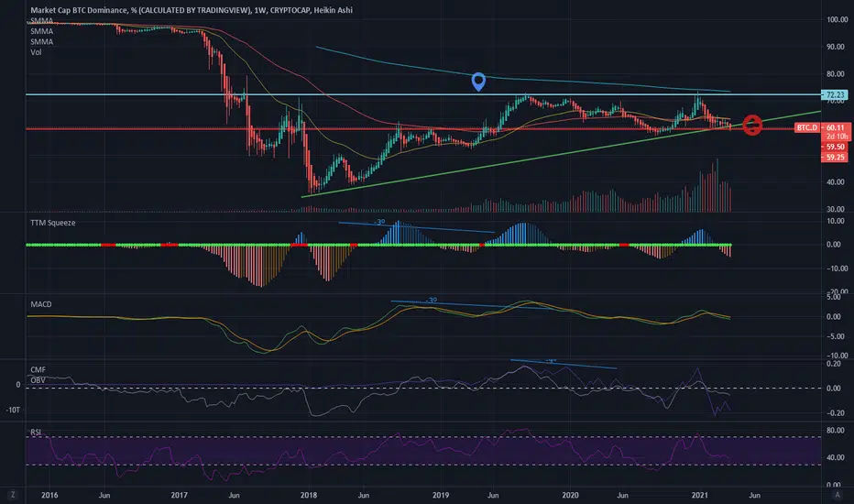Click the A auto-scale button beside the time axis
Image resolution: width=854 pixels, height=504 pixels.
838,495
